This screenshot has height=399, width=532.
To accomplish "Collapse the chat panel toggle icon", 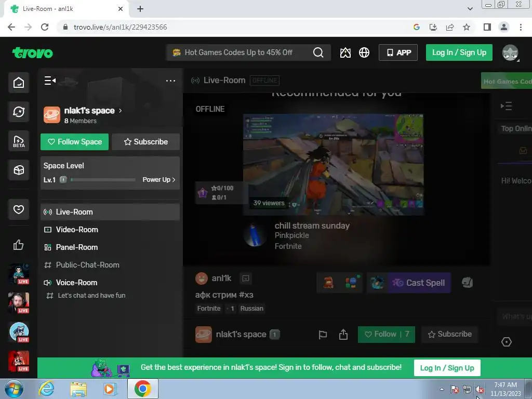I will click(x=506, y=106).
